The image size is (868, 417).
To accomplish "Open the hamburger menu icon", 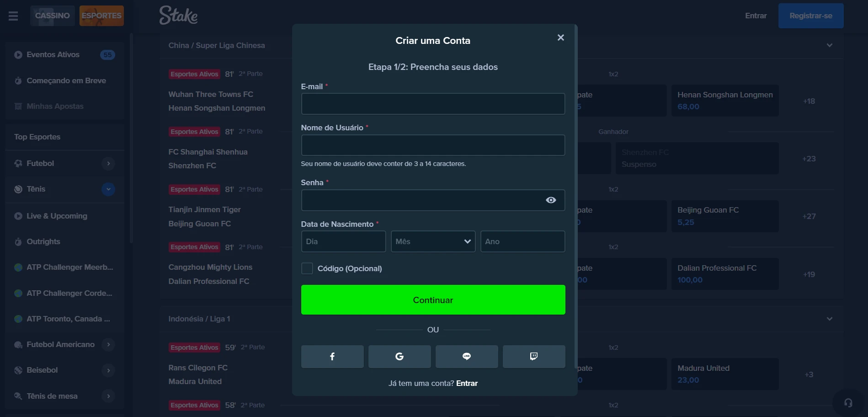I will point(13,16).
